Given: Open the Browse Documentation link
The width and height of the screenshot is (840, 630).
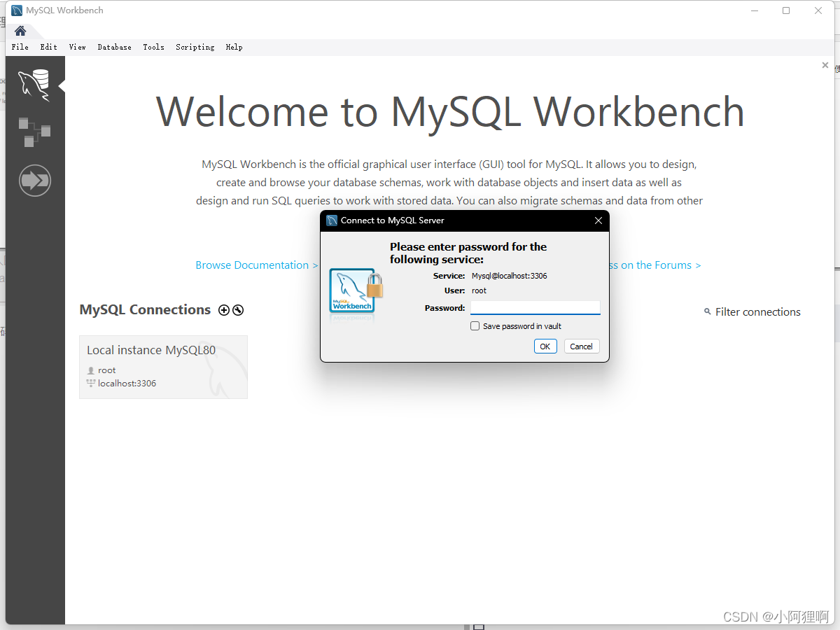Looking at the screenshot, I should click(x=257, y=265).
